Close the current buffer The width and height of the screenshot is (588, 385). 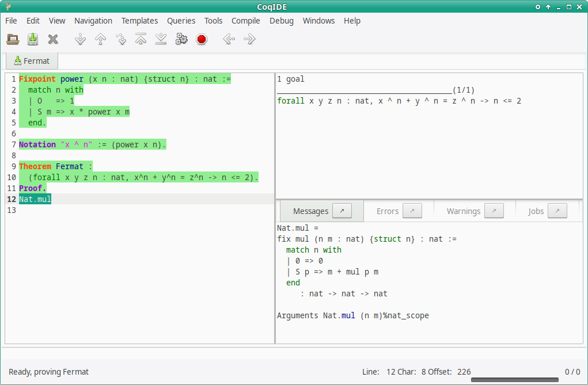53,39
